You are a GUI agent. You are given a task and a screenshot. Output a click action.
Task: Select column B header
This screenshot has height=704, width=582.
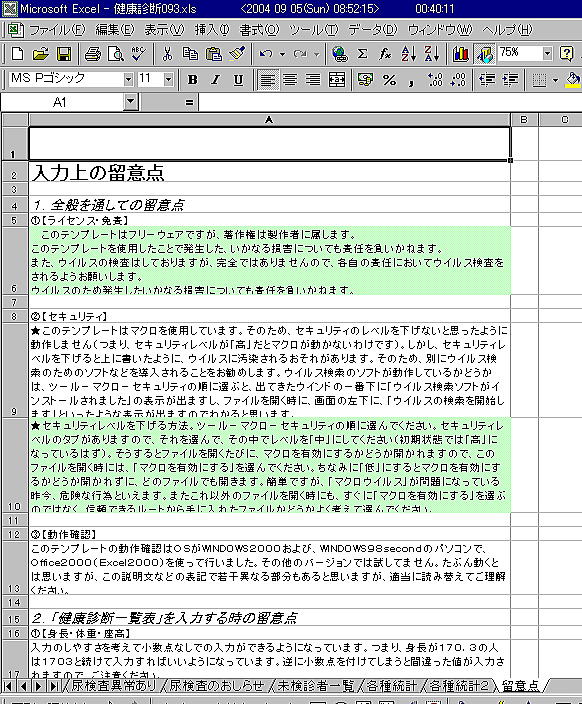pyautogui.click(x=524, y=119)
